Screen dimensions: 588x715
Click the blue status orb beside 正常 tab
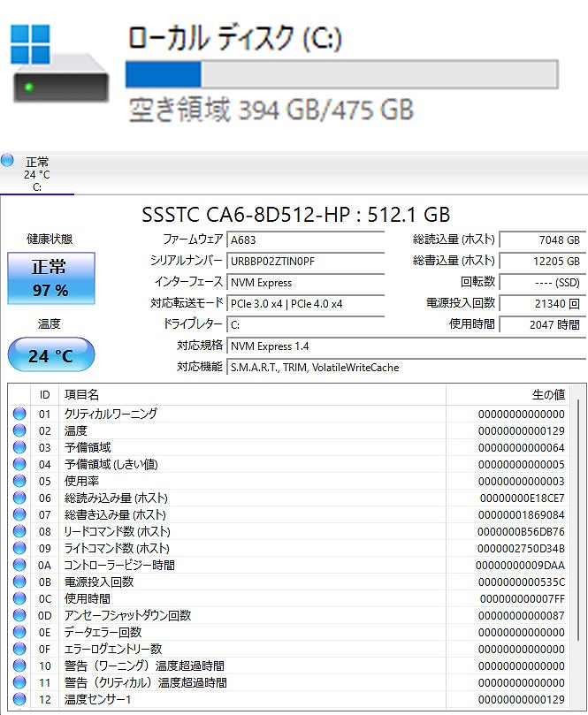8,160
